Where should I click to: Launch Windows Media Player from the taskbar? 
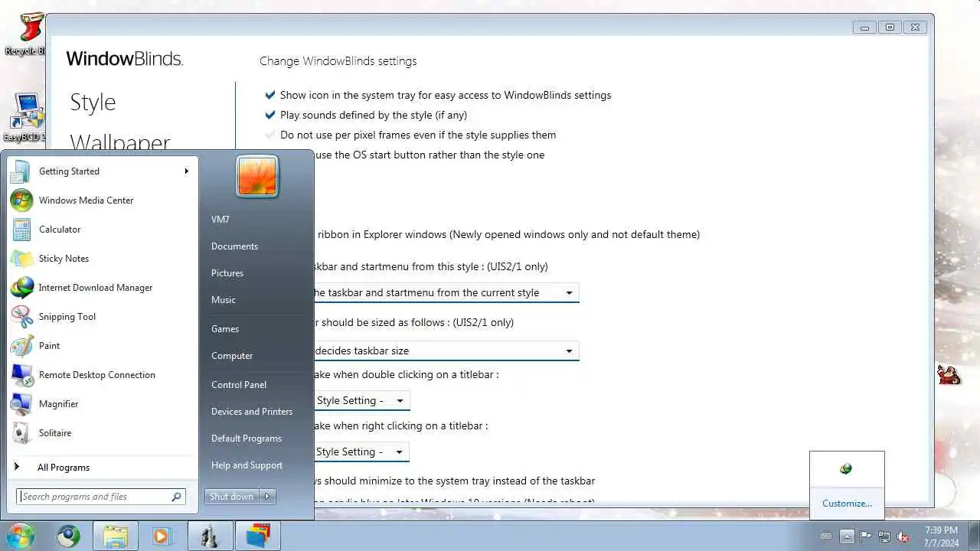[x=162, y=536]
